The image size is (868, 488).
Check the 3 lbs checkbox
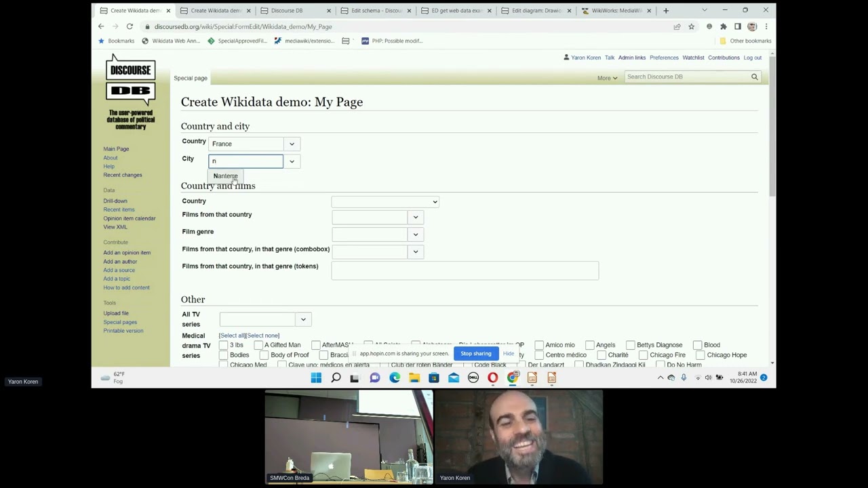(223, 345)
